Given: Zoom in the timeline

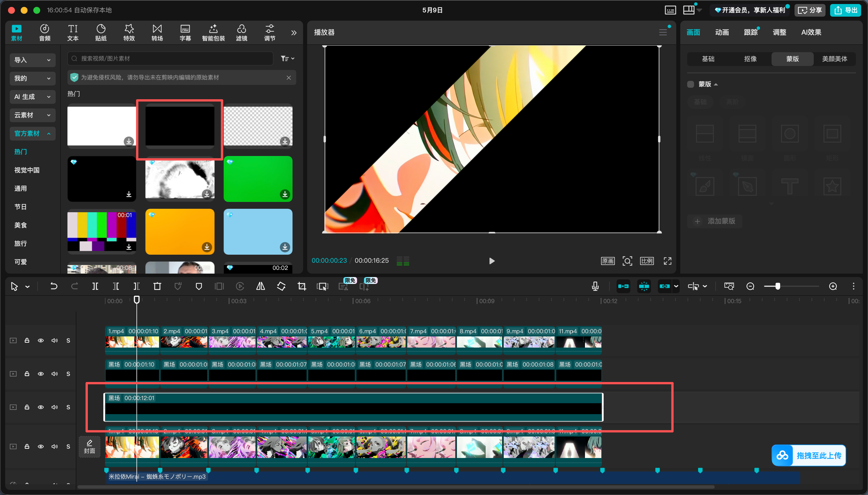Looking at the screenshot, I should [833, 286].
